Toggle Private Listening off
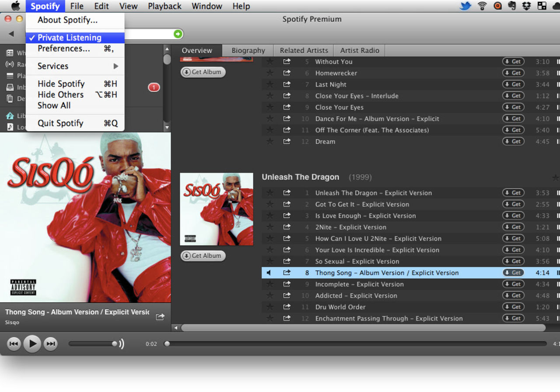 (69, 38)
